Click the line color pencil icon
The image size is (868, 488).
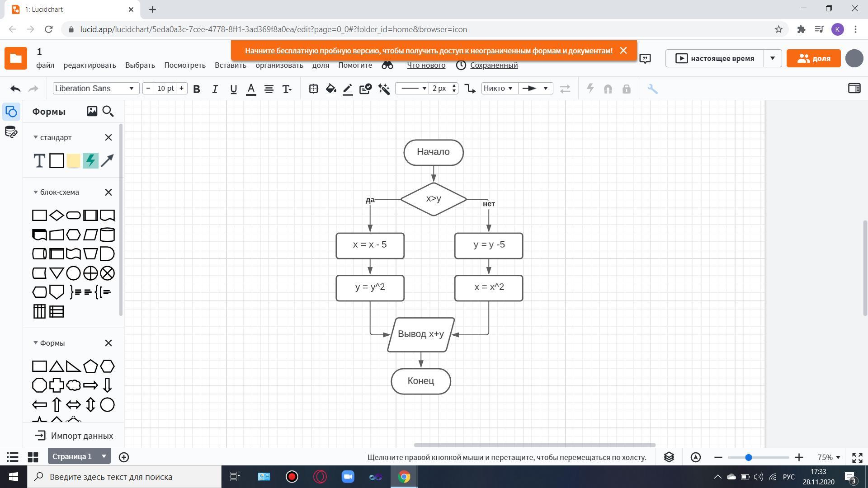pyautogui.click(x=348, y=89)
